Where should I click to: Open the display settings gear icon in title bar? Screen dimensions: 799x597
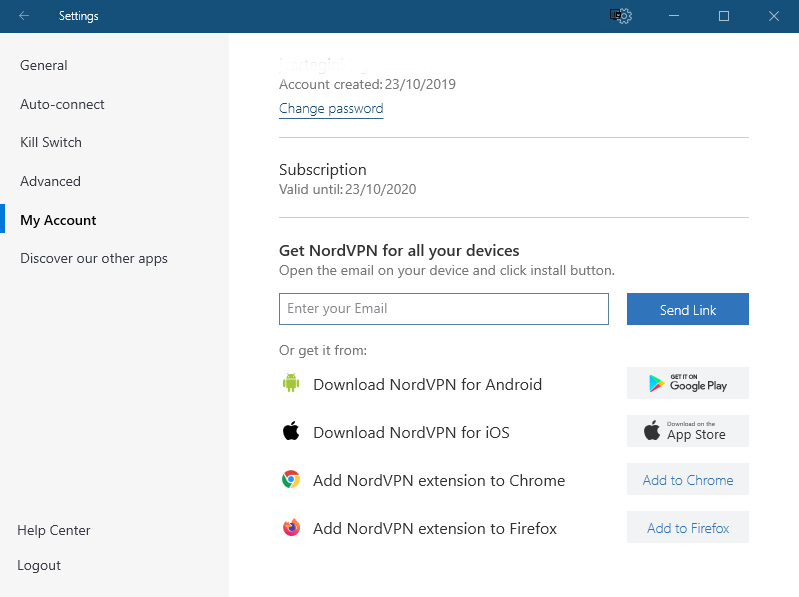coord(621,16)
